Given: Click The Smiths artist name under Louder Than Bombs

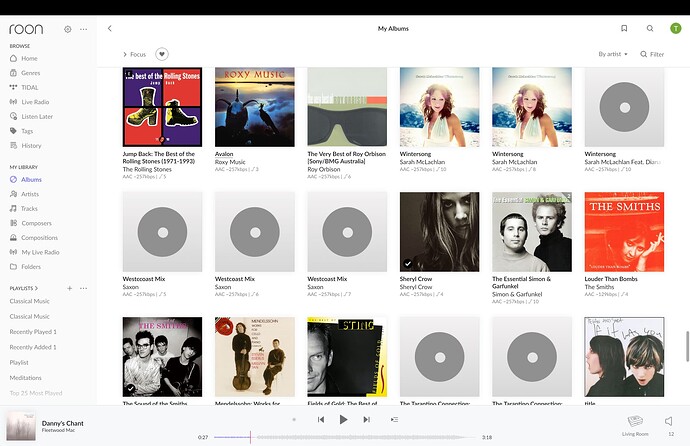Looking at the screenshot, I should pyautogui.click(x=599, y=287).
